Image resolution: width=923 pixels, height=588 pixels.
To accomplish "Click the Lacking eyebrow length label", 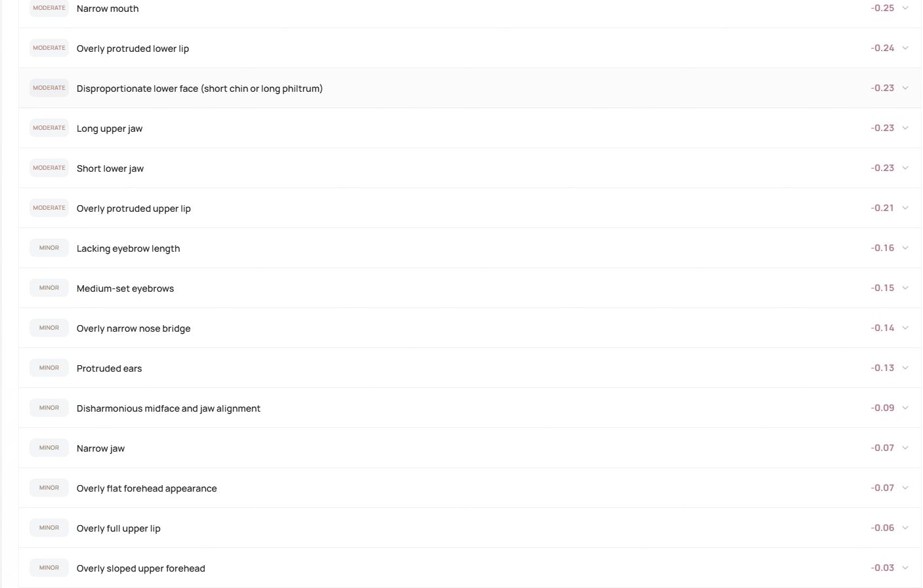I will click(128, 248).
